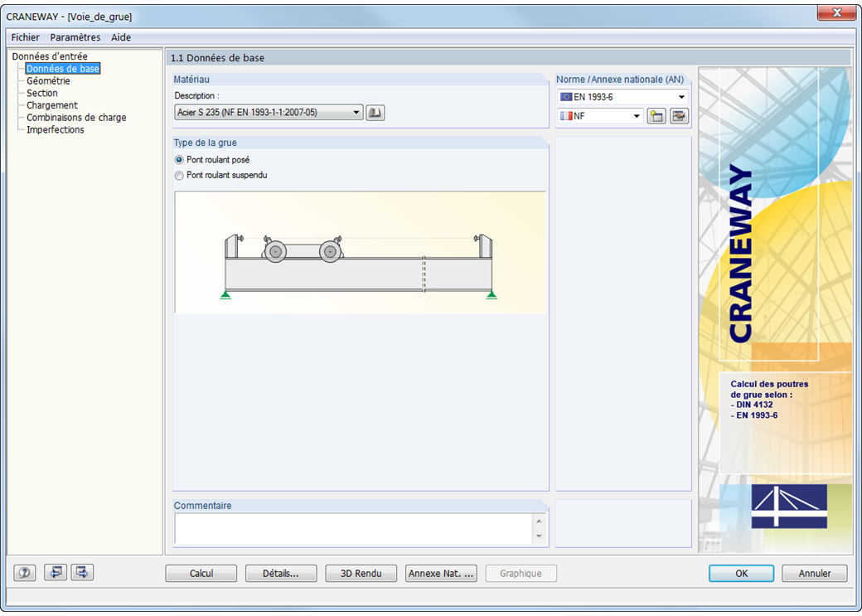Image resolution: width=862 pixels, height=616 pixels.
Task: Select Pont roulant posé radio button
Action: coord(179,160)
